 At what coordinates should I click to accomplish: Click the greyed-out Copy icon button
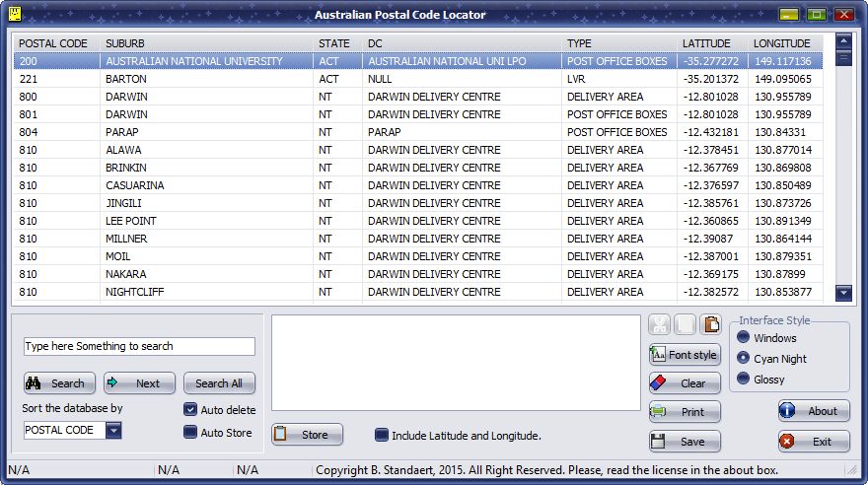point(685,324)
